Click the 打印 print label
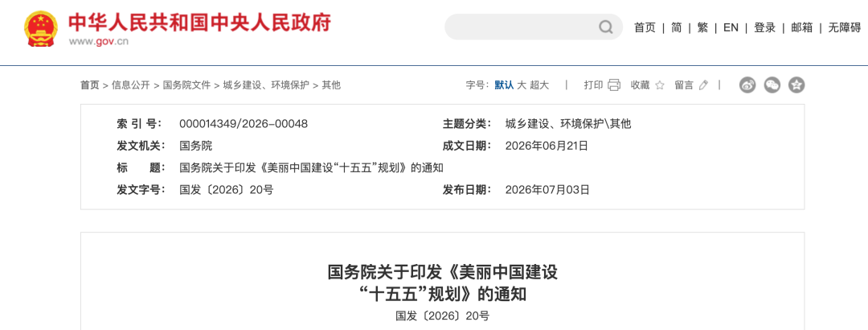 tap(593, 85)
